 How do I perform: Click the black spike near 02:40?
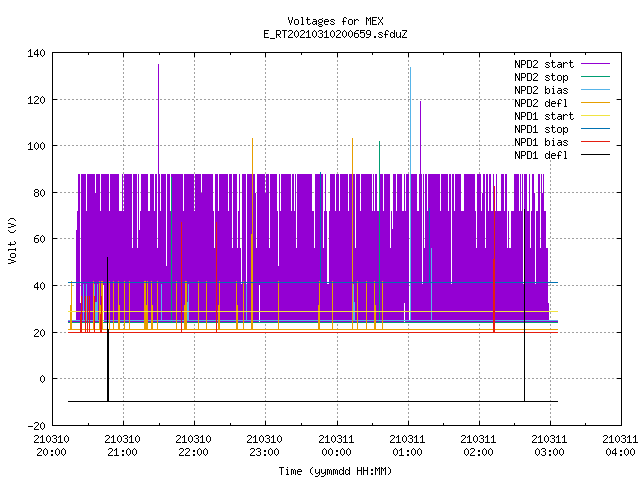[x=524, y=305]
